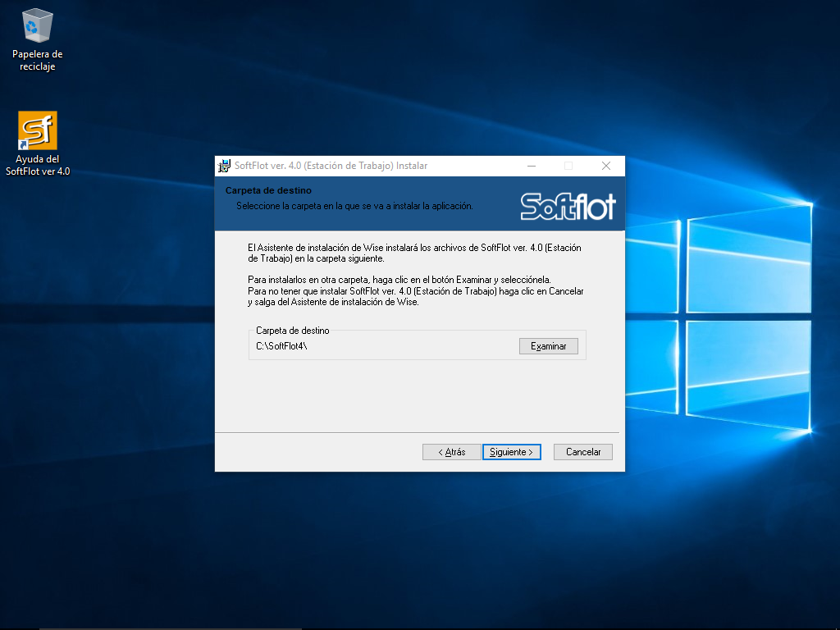The width and height of the screenshot is (840, 630).
Task: Click the C:\SoftFlot4\ destination path text
Action: pyautogui.click(x=282, y=346)
